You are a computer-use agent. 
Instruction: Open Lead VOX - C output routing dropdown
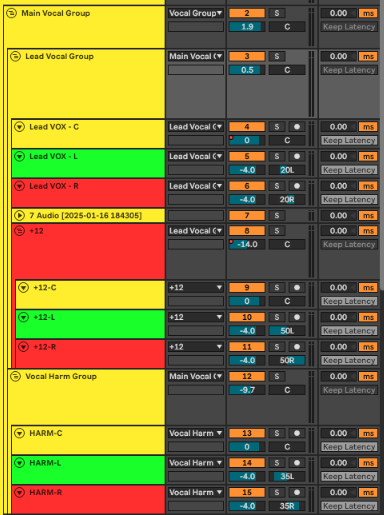[x=196, y=127]
